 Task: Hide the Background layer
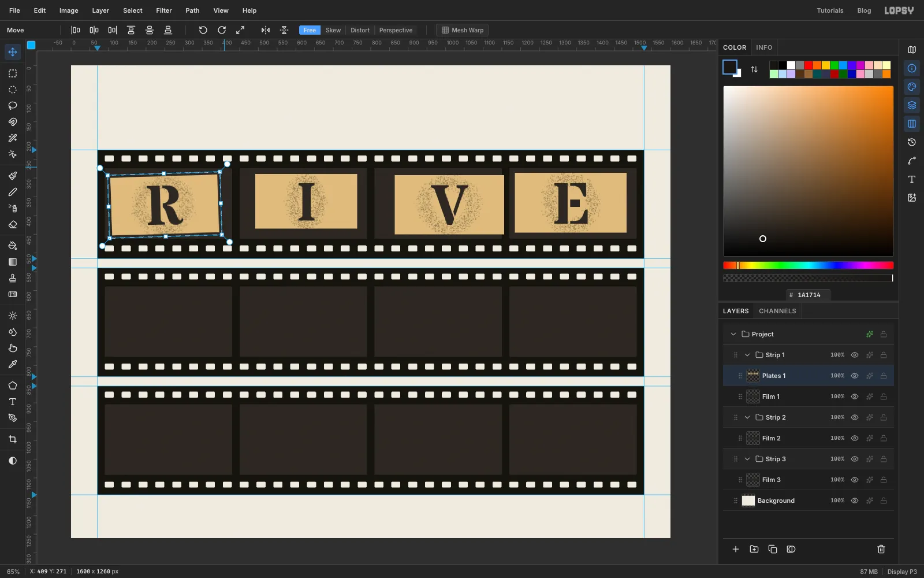pyautogui.click(x=855, y=501)
